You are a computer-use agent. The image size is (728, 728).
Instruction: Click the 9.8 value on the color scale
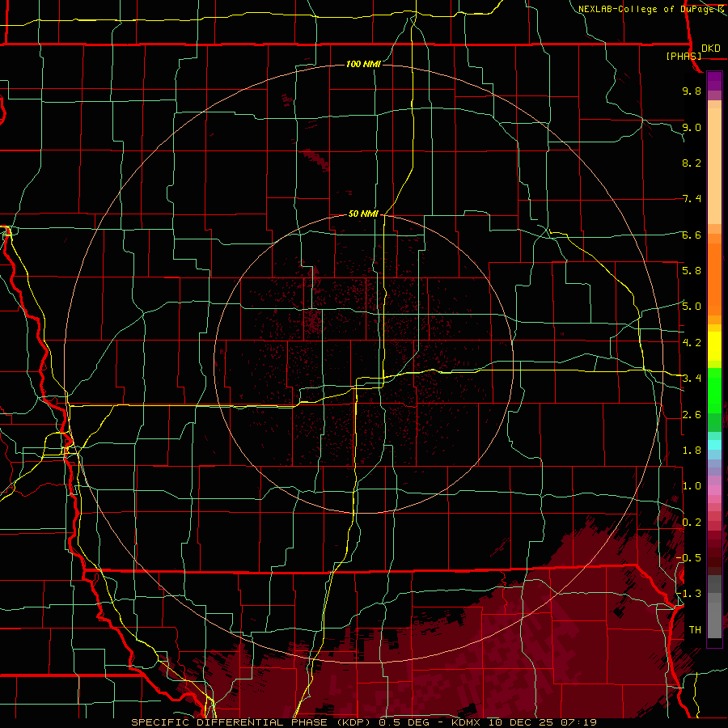pos(692,91)
